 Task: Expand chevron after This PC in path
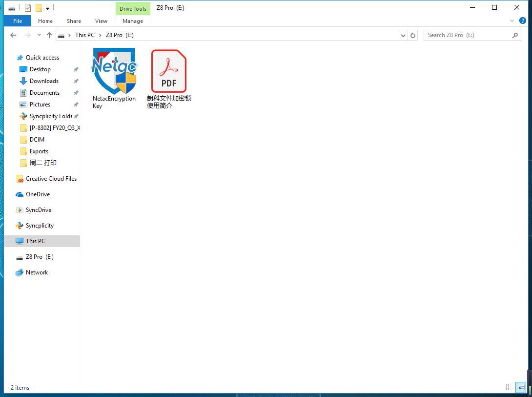100,35
